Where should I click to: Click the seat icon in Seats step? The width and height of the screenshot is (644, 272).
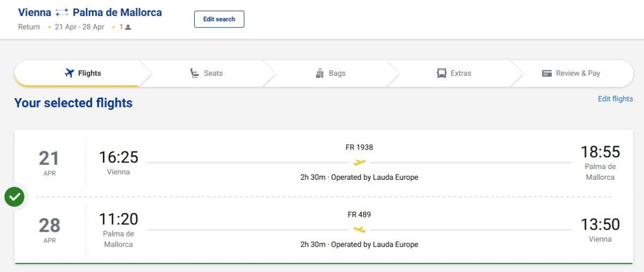195,73
